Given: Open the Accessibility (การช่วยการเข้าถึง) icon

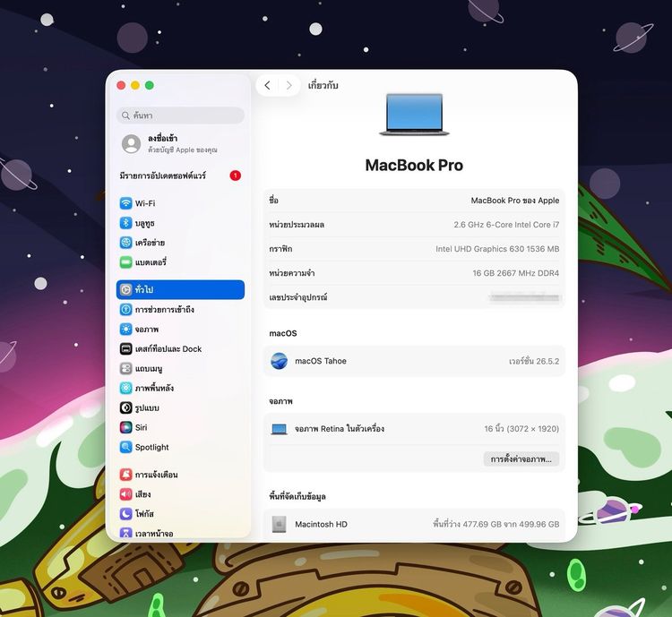Looking at the screenshot, I should (125, 309).
